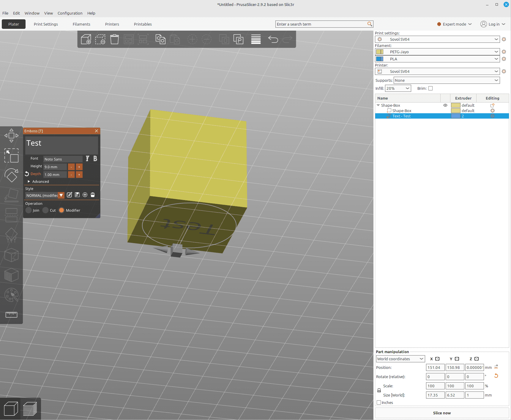Open the Help menu
The width and height of the screenshot is (511, 420).
click(x=91, y=13)
